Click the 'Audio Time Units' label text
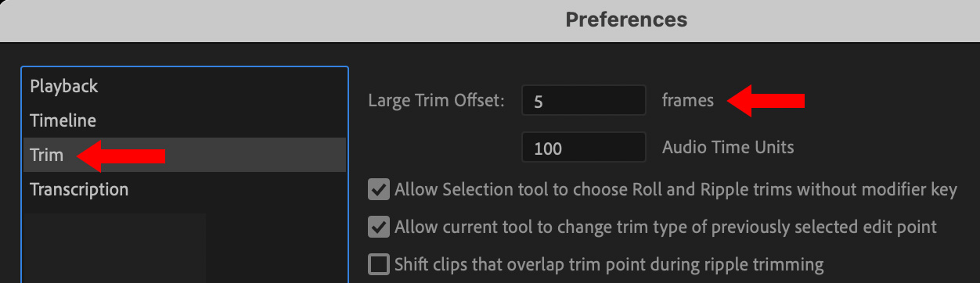The image size is (980, 283). tap(728, 147)
